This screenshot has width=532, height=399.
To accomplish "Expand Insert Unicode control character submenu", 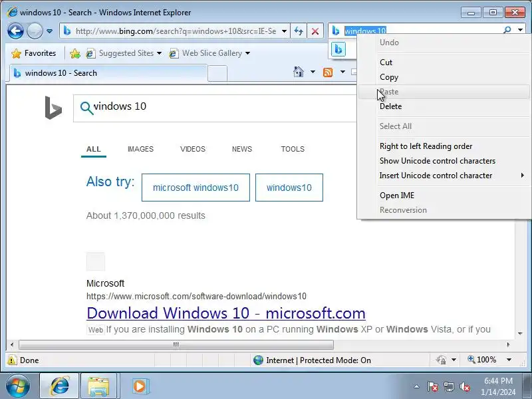I will 444,176.
